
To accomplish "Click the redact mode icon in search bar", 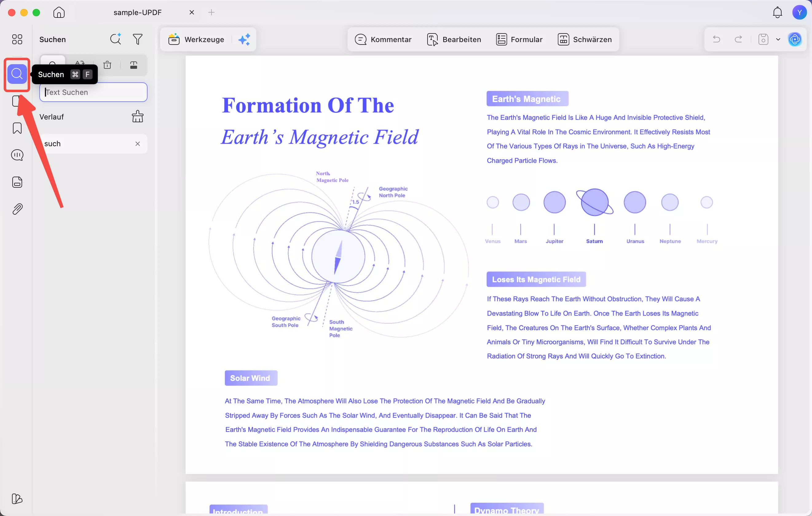I will 133,65.
